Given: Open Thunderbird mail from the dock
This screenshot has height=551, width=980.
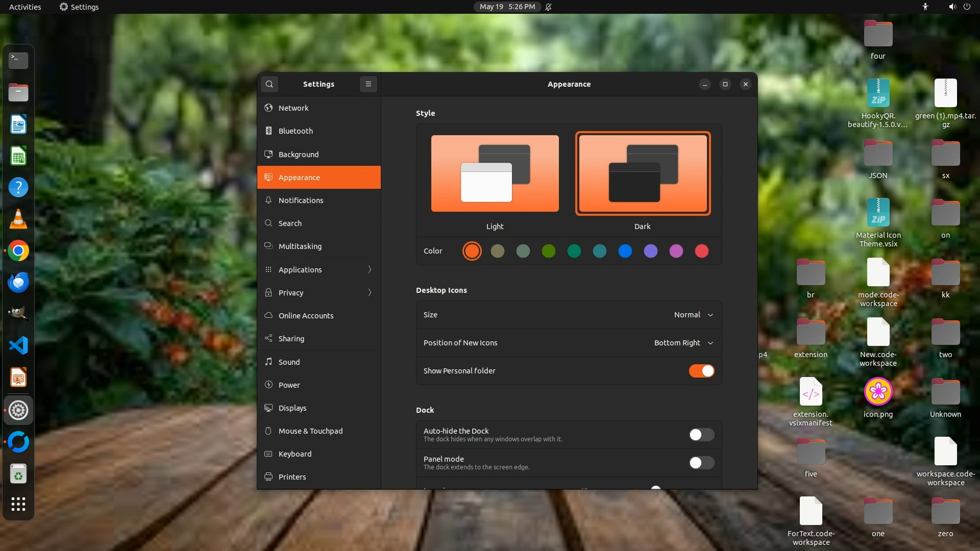Looking at the screenshot, I should click(x=18, y=283).
